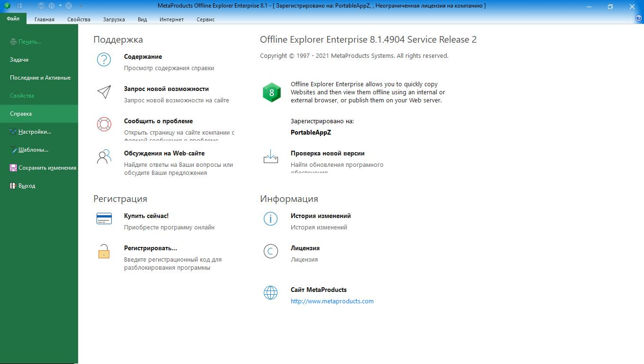Select Справка in the green sidebar
This screenshot has height=364, width=644.
pos(39,114)
